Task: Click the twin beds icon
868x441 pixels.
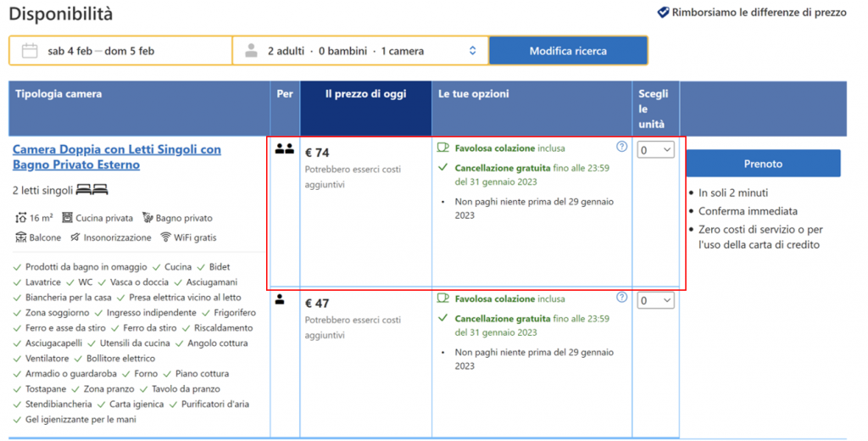Action: (x=92, y=190)
